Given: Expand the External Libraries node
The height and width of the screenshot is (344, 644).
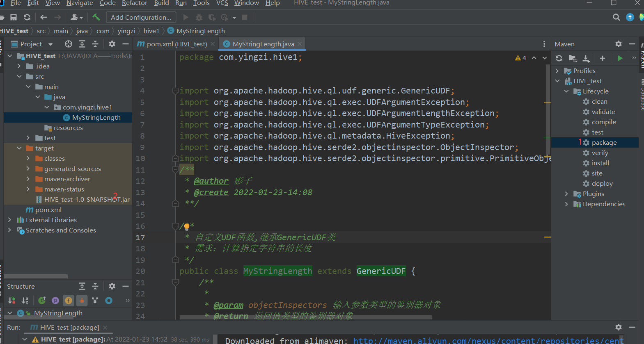Looking at the screenshot, I should pos(10,220).
